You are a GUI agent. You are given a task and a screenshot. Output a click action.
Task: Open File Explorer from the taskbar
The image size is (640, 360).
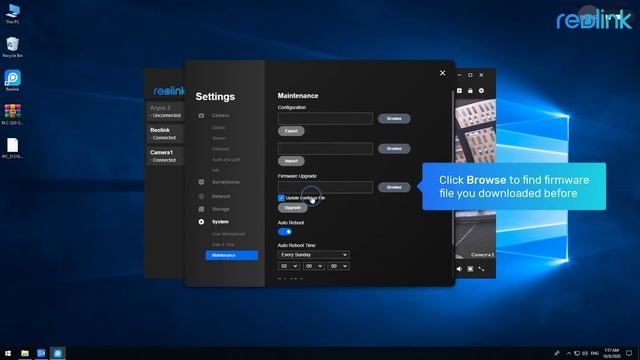[x=25, y=353]
